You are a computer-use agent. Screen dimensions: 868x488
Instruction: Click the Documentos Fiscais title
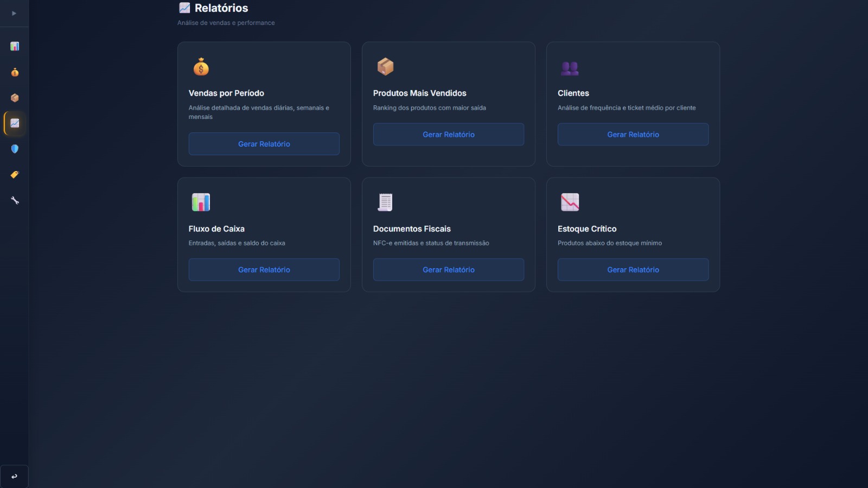point(412,229)
